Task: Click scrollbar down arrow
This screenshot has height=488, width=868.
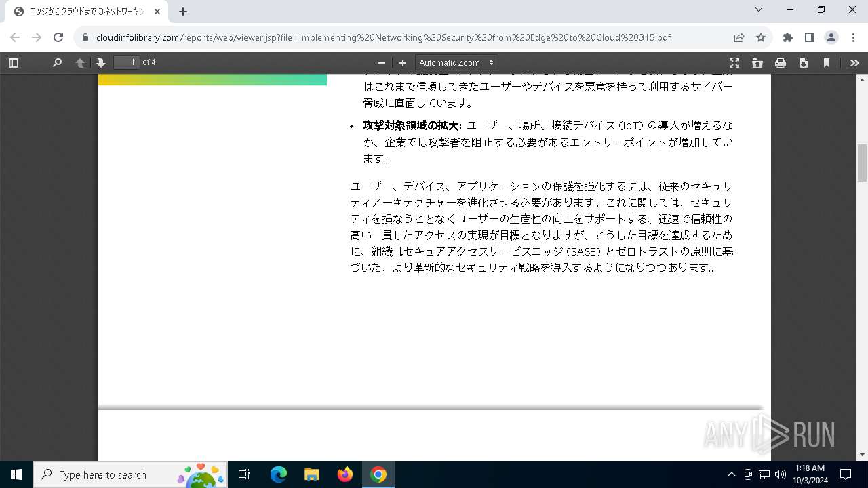Action: coord(862,455)
